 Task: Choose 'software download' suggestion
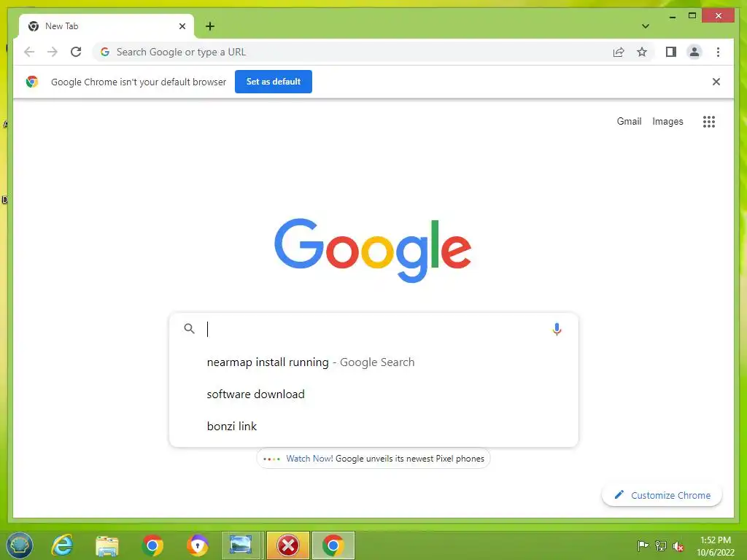(x=373, y=394)
